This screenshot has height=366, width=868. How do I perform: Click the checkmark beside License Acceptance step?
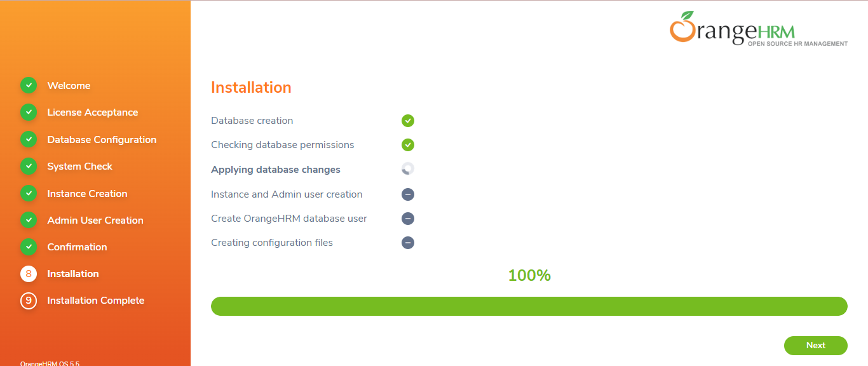tap(29, 112)
